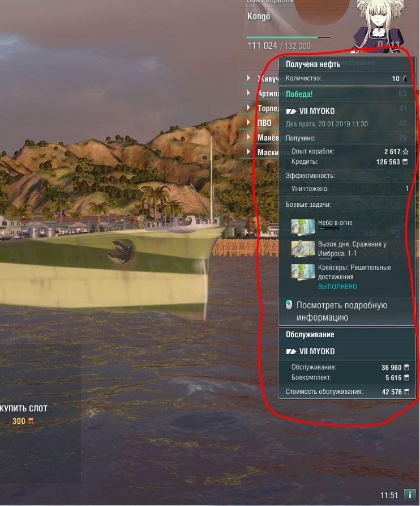Click the carousel arrow next to Купить слот
420x506 pixels.
tap(92, 414)
